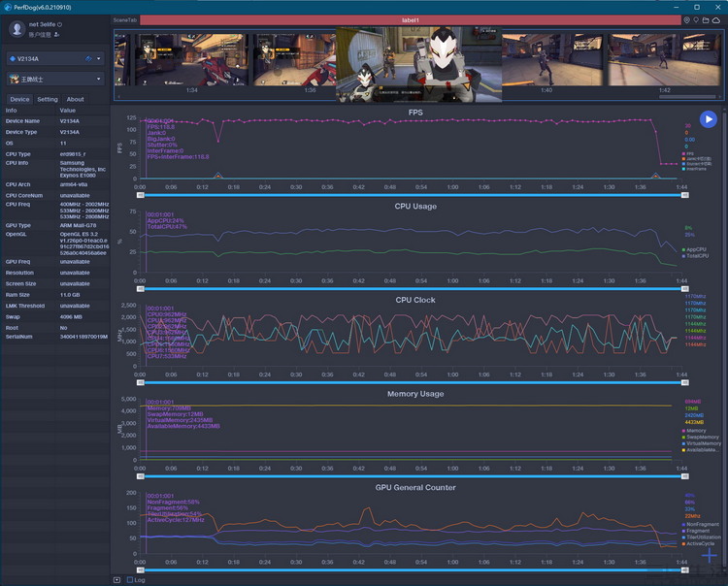Click the enlarged center screenshot thumbnail
The image size is (728, 586).
418,64
